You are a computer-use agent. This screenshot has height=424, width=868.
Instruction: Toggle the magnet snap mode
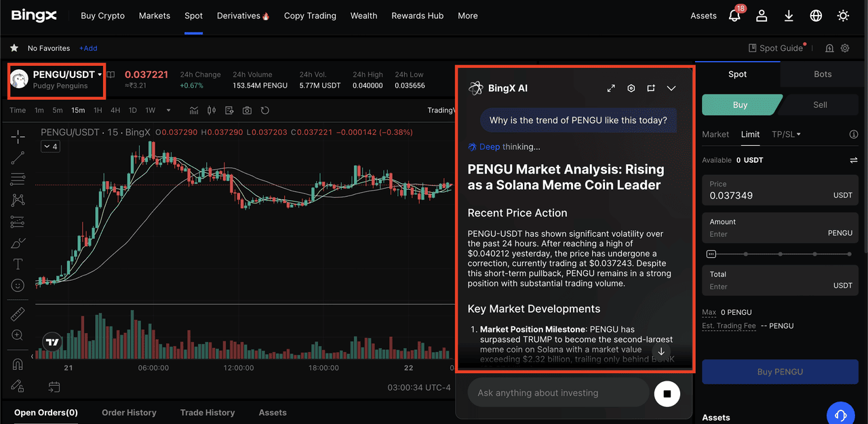tap(18, 364)
